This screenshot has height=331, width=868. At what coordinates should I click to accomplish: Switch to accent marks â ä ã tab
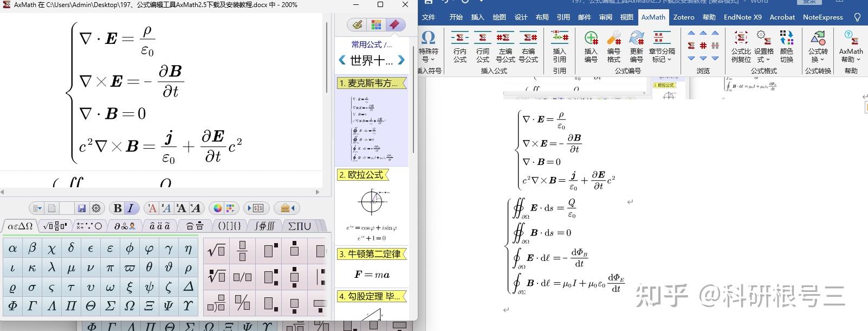(159, 226)
